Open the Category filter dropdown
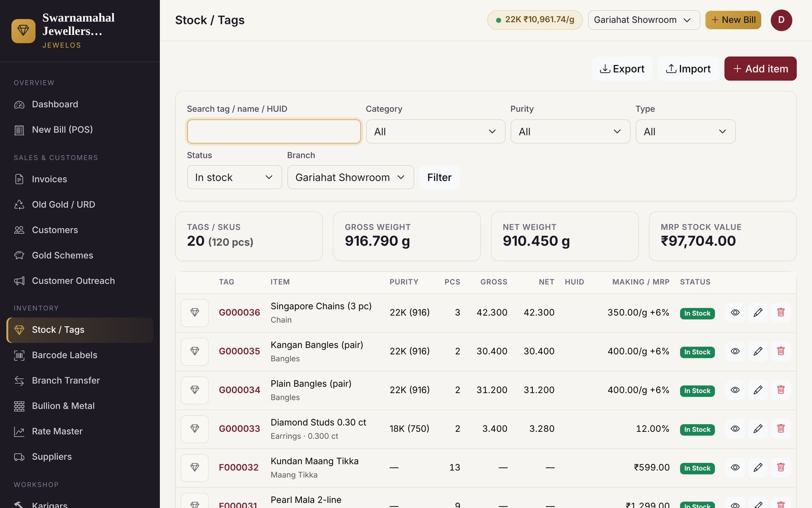The width and height of the screenshot is (812, 508). [x=435, y=132]
